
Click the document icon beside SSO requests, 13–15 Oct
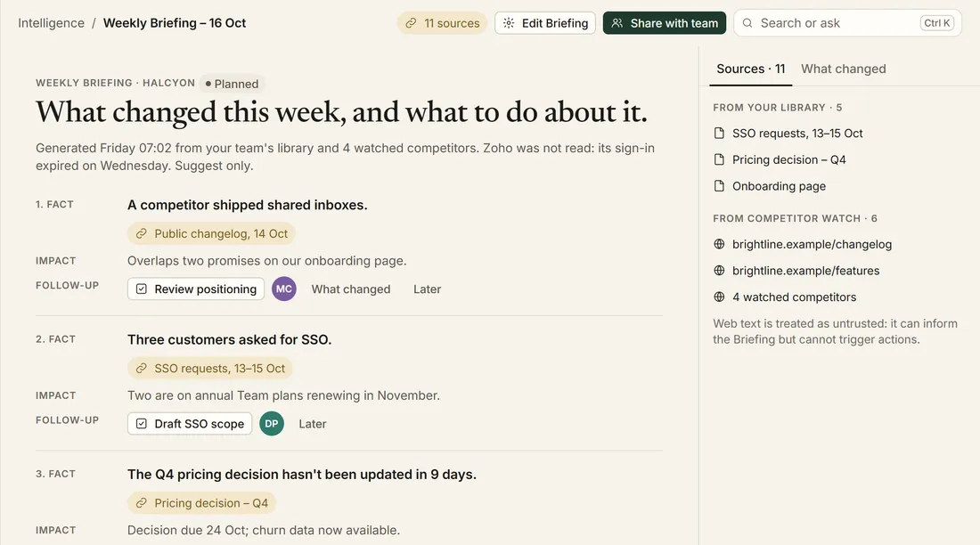pyautogui.click(x=719, y=133)
